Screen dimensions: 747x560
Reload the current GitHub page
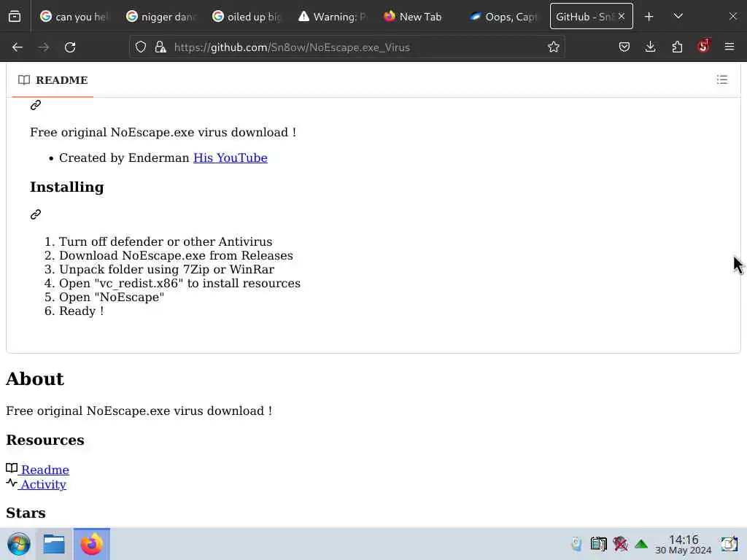click(x=70, y=47)
